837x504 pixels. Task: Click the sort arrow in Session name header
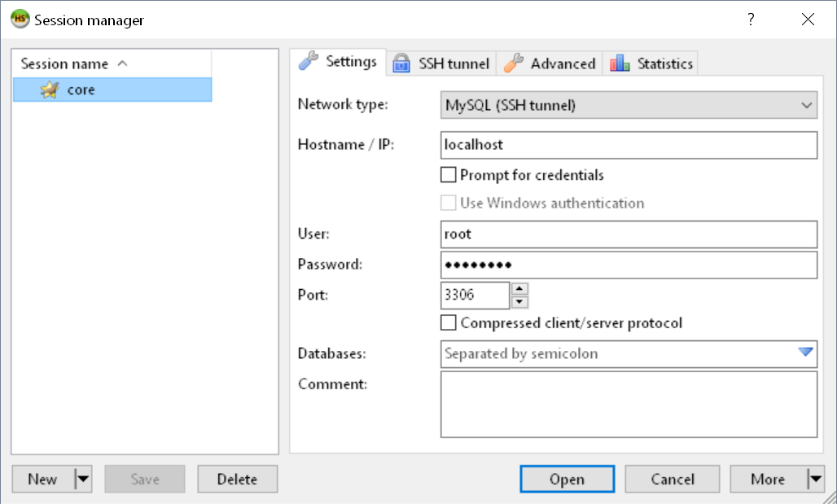tap(122, 64)
